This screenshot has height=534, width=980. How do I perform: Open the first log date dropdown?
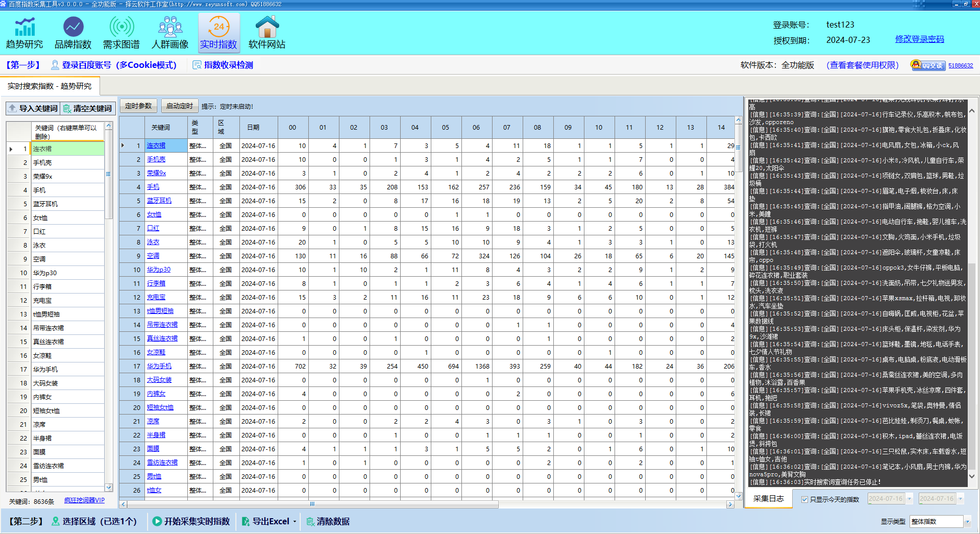point(910,499)
